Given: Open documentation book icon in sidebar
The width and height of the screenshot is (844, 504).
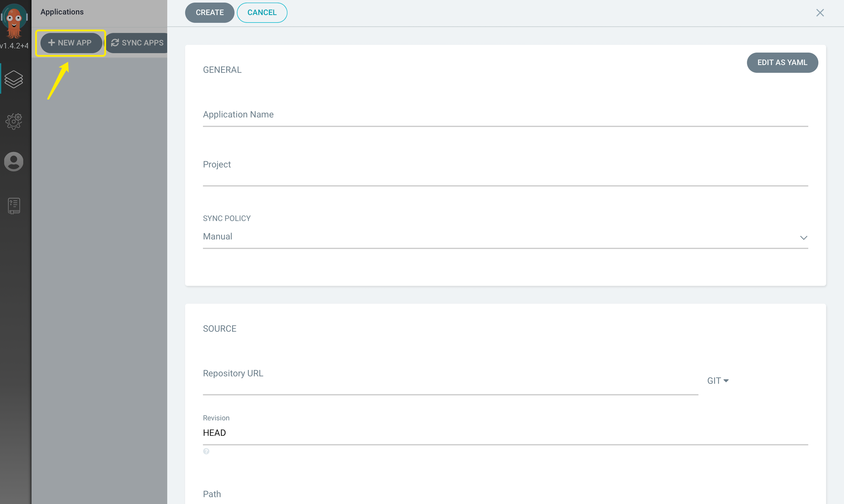Looking at the screenshot, I should coord(14,206).
